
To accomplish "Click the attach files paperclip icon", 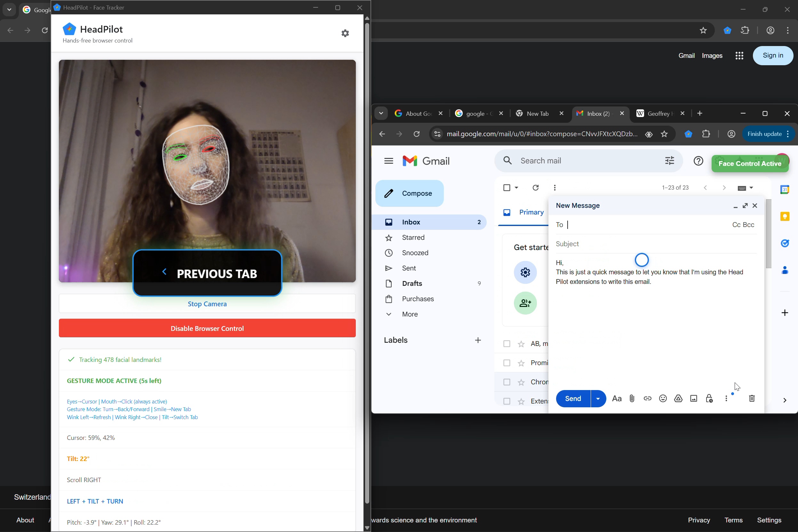I will (632, 399).
